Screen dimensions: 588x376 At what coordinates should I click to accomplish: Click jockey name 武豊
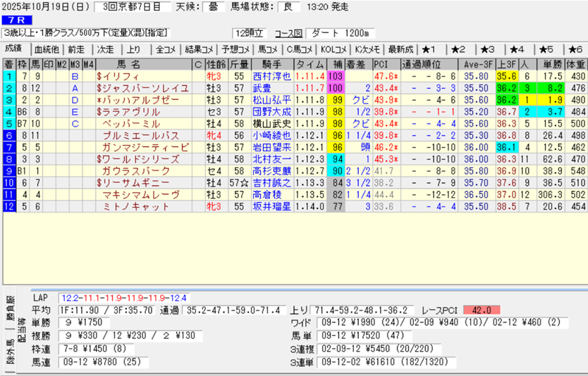(262, 88)
